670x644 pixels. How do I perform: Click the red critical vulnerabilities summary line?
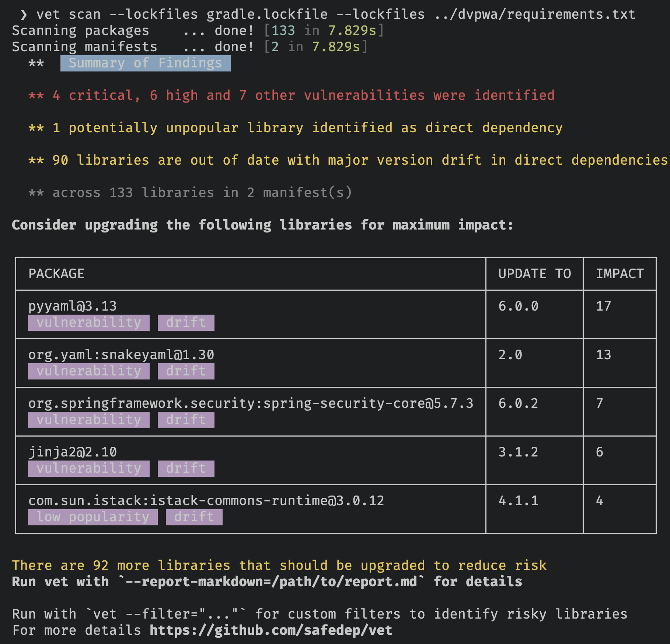[291, 95]
